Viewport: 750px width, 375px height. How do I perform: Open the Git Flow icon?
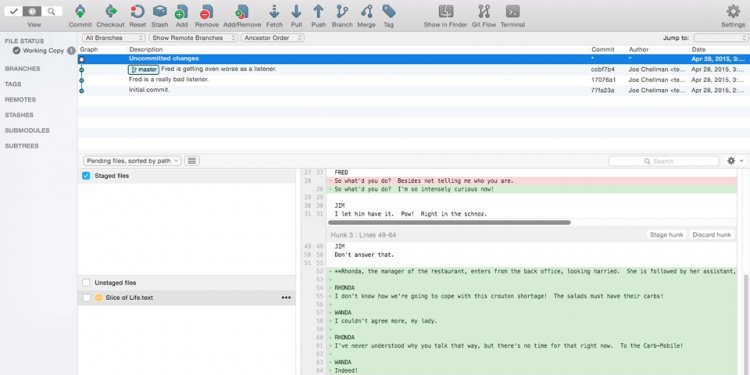point(484,11)
